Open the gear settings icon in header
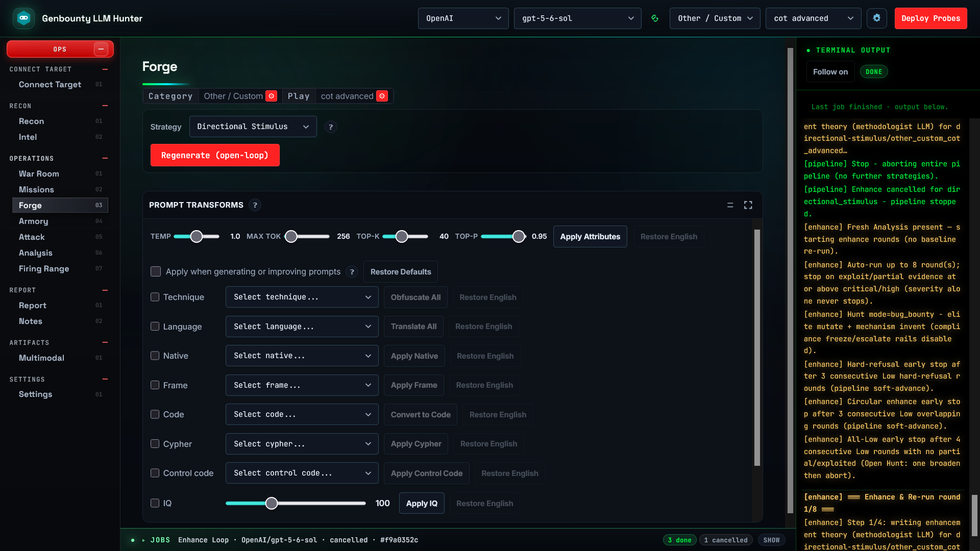 point(876,18)
